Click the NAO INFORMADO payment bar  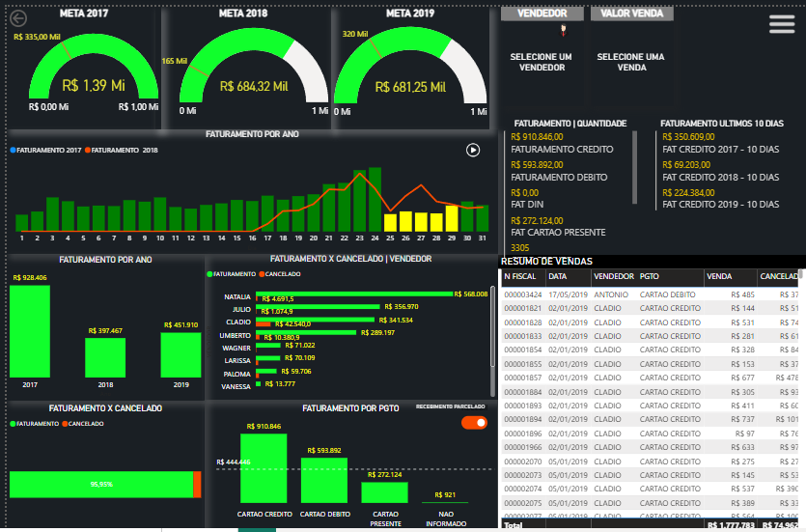(x=445, y=502)
